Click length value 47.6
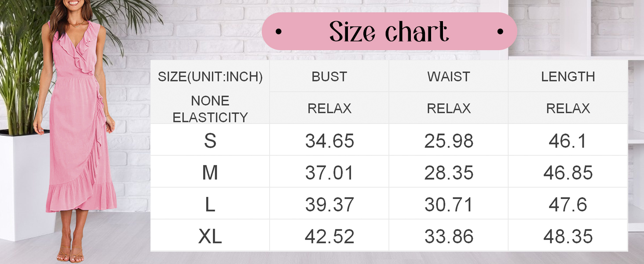 pos(568,205)
